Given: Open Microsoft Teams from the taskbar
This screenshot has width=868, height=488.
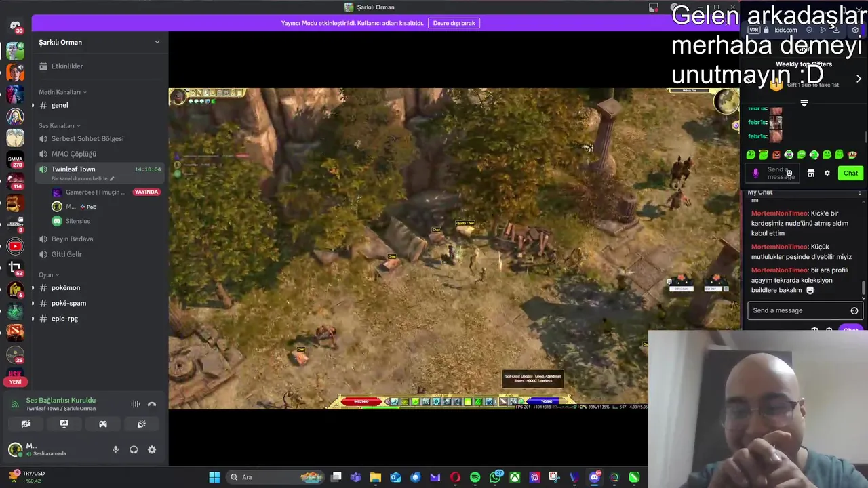Looking at the screenshot, I should point(355,477).
